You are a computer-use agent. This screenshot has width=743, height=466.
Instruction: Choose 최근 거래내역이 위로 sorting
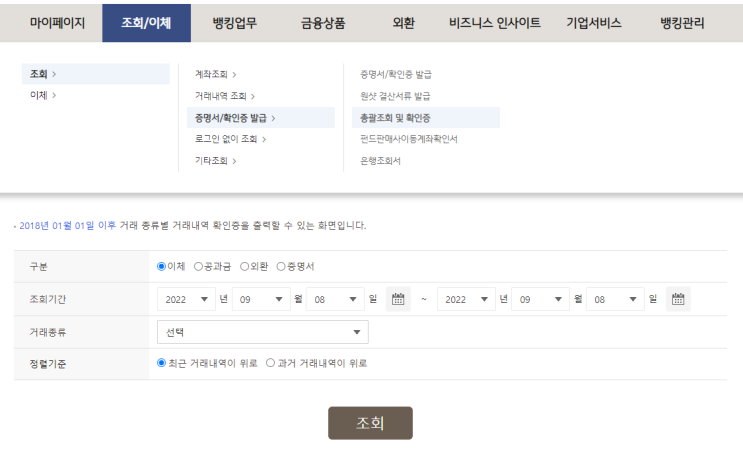click(x=161, y=363)
